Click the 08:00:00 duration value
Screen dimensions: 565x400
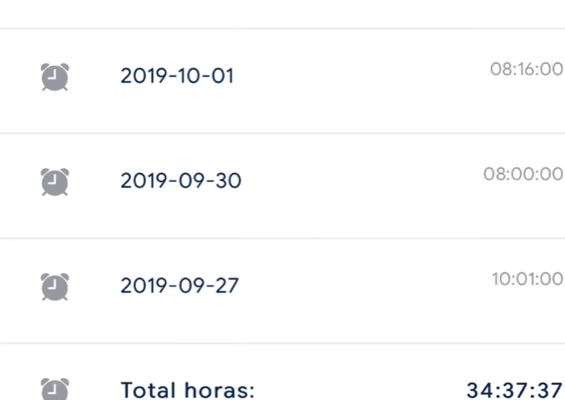[523, 174]
